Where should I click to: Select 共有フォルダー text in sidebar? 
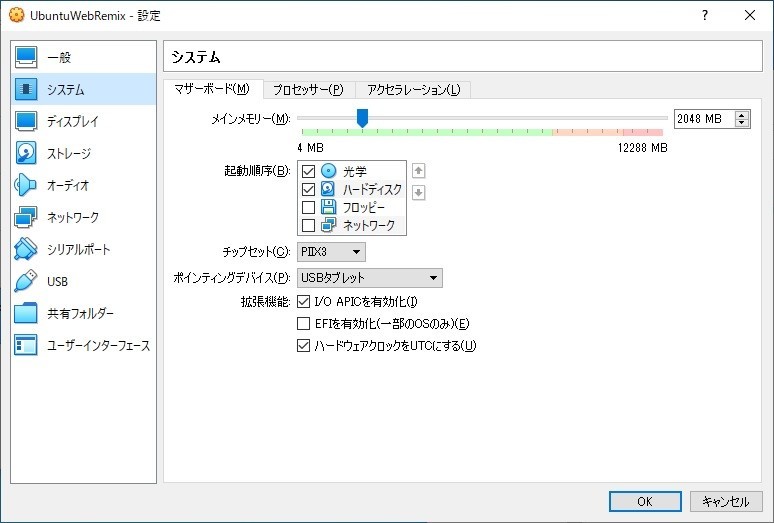tap(80, 314)
